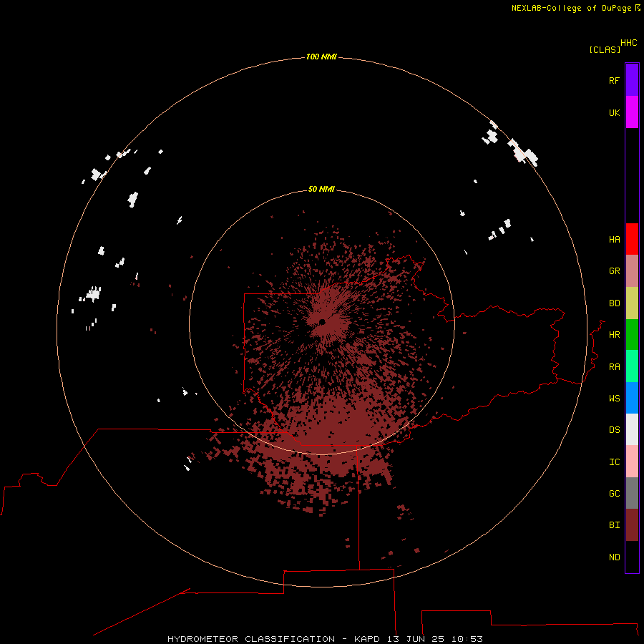Viewport: 644px width, 644px height.
Task: Click the pink IC color swatch
Action: click(x=632, y=462)
